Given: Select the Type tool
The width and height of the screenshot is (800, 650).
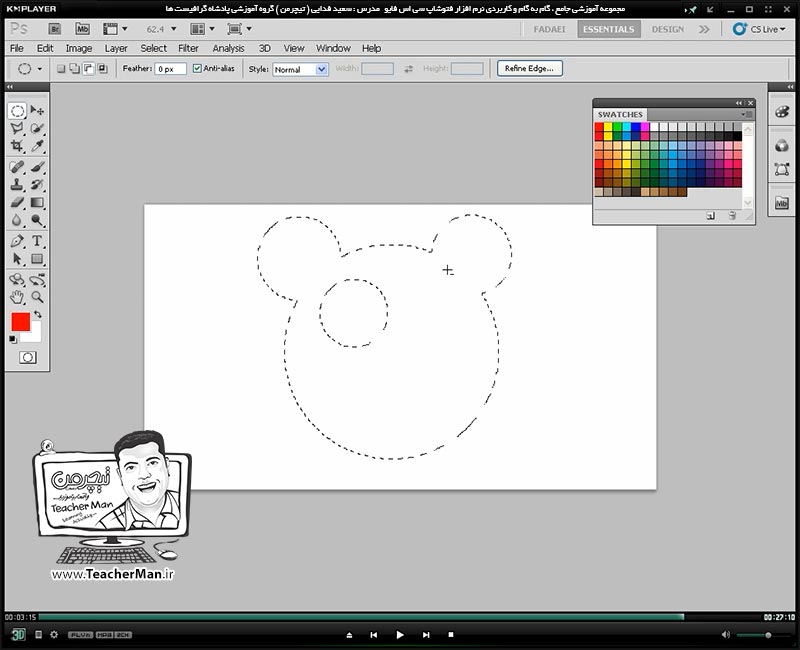Looking at the screenshot, I should [37, 241].
